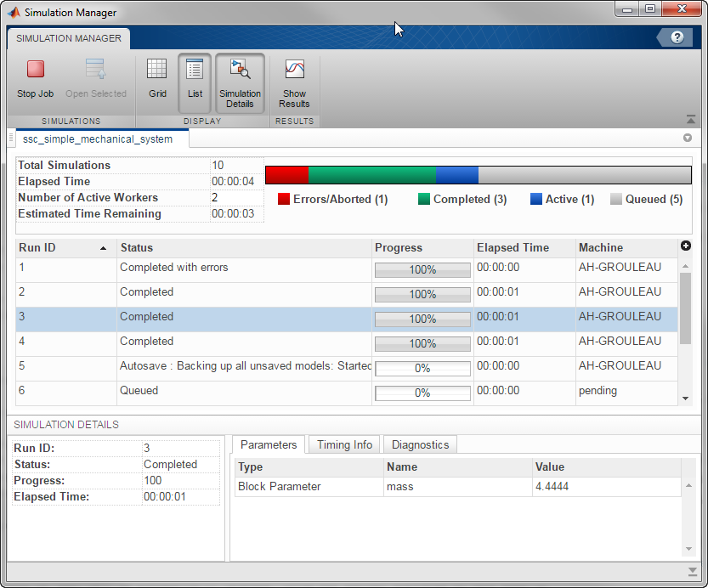Collapse the toolstrip with the arrow icon
The image size is (708, 588).
click(691, 120)
